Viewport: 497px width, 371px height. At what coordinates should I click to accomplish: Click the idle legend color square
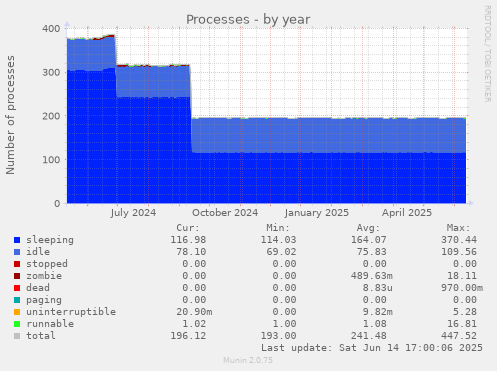[17, 252]
